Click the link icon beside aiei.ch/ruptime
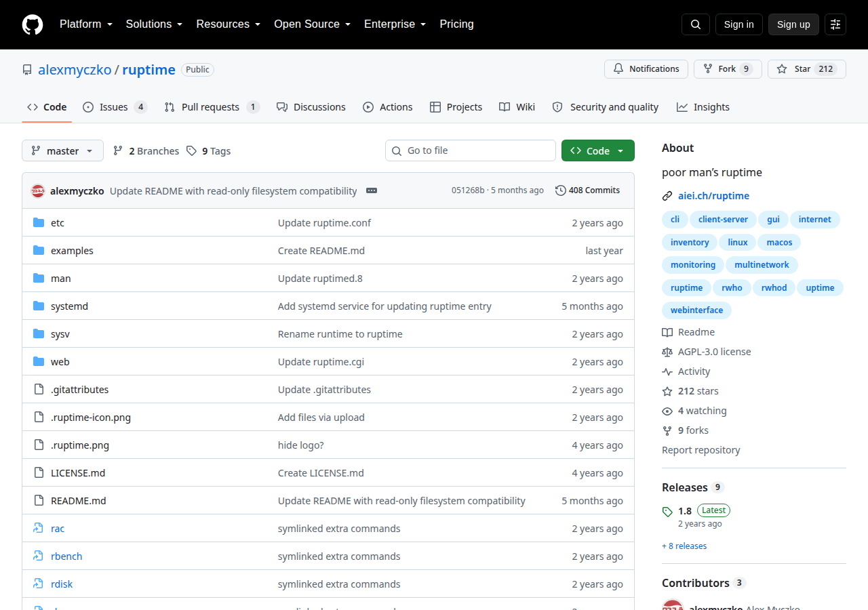This screenshot has width=868, height=610. (x=667, y=196)
